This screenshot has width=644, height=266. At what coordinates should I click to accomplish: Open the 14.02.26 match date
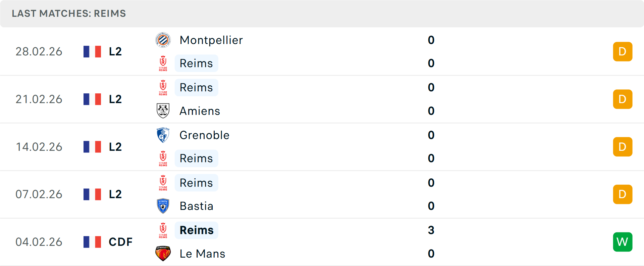point(39,147)
